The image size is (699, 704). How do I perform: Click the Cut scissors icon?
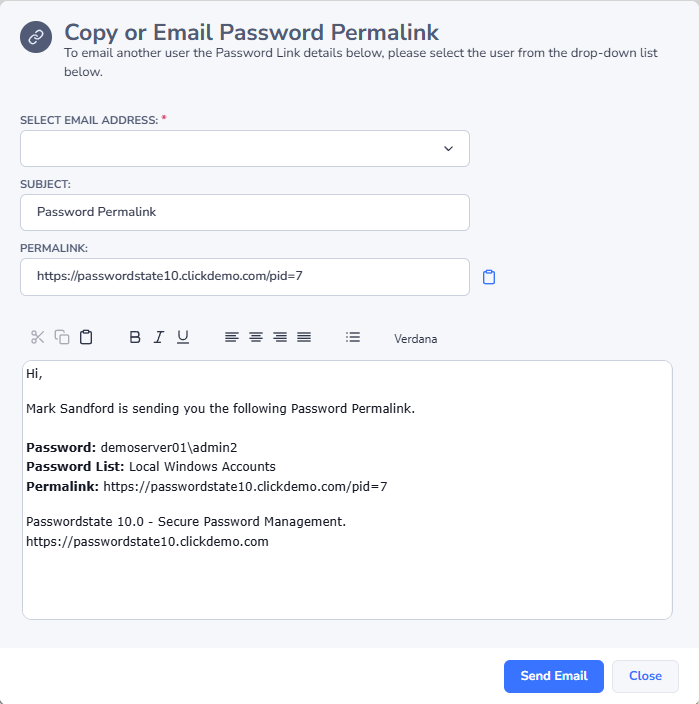pos(38,338)
